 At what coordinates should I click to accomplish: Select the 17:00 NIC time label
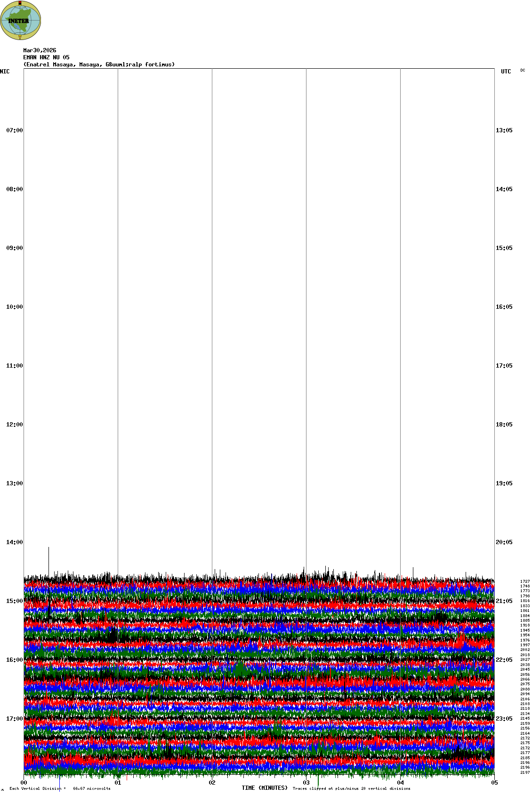point(14,719)
